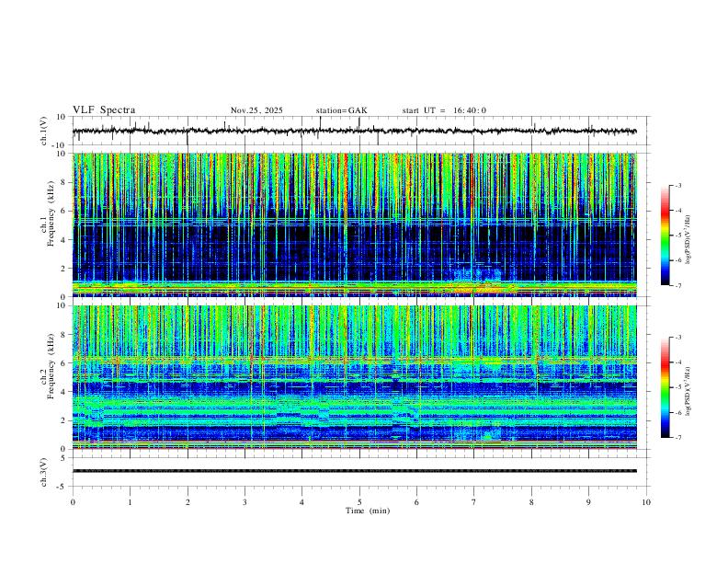This screenshot has width=728, height=563.
Task: Click the time axis tick label "10" at the right end
Action: pos(646,502)
